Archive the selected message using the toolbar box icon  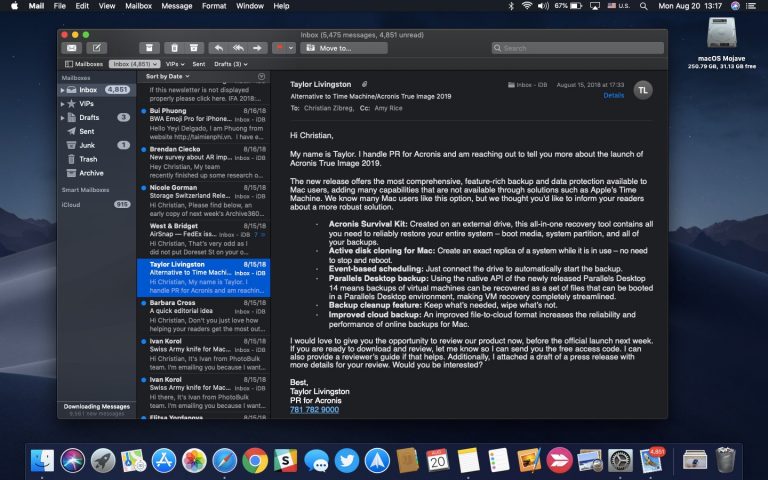pos(149,48)
